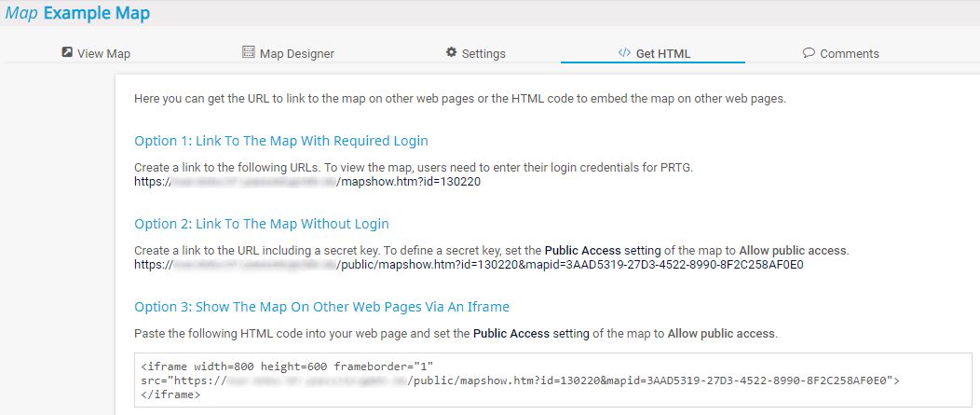Click Option 2 Link Without Login heading
Viewport: 980px width, 415px height.
coord(262,224)
